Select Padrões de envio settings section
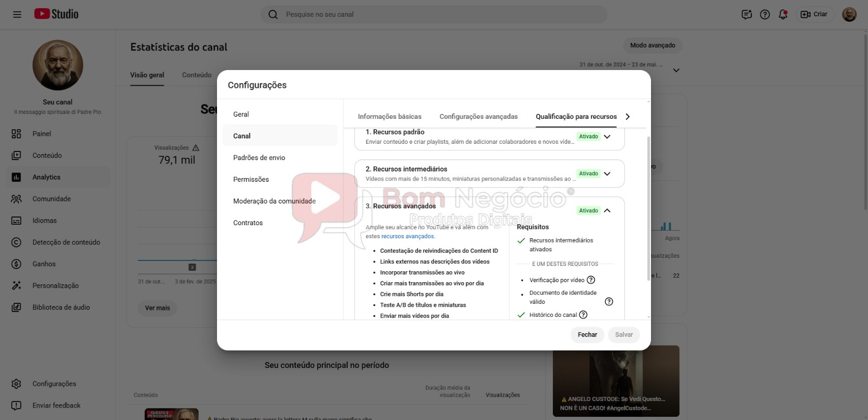Image resolution: width=868 pixels, height=420 pixels. 280,158
